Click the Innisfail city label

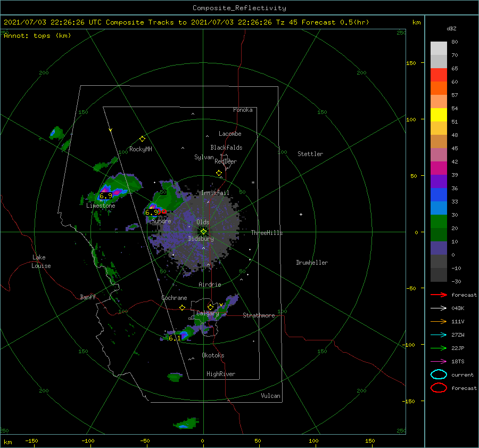click(x=215, y=193)
